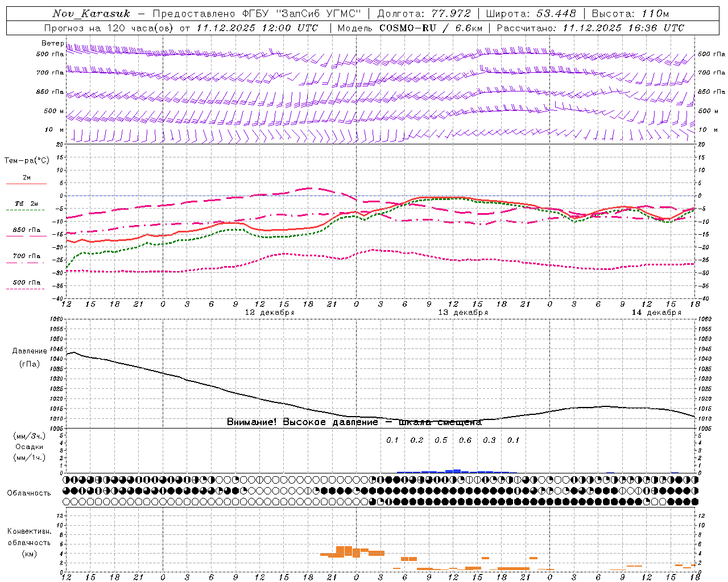Click the '700 гПа' entry in temperature legend
The height and width of the screenshot is (582, 728).
coord(27,256)
